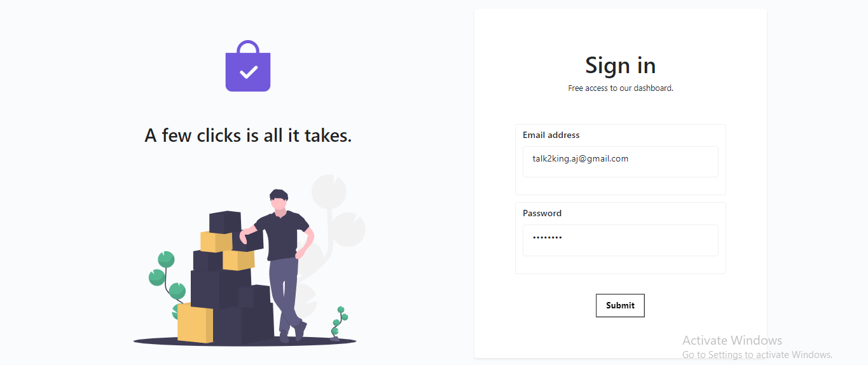
Task: Click the small green sprout near man's feet
Action: point(339,323)
